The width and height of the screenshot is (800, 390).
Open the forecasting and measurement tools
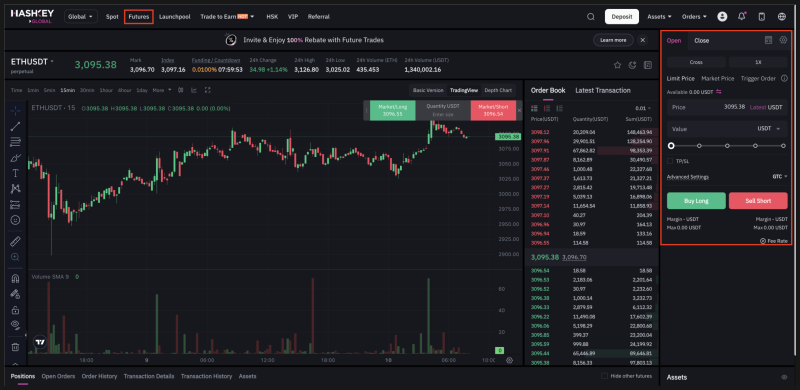15,204
